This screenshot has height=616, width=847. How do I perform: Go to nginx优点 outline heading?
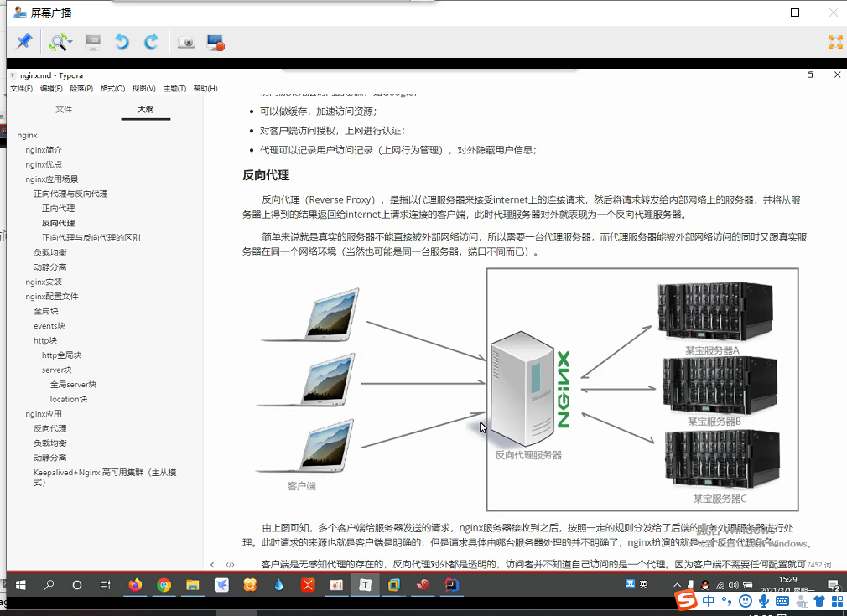(x=44, y=164)
